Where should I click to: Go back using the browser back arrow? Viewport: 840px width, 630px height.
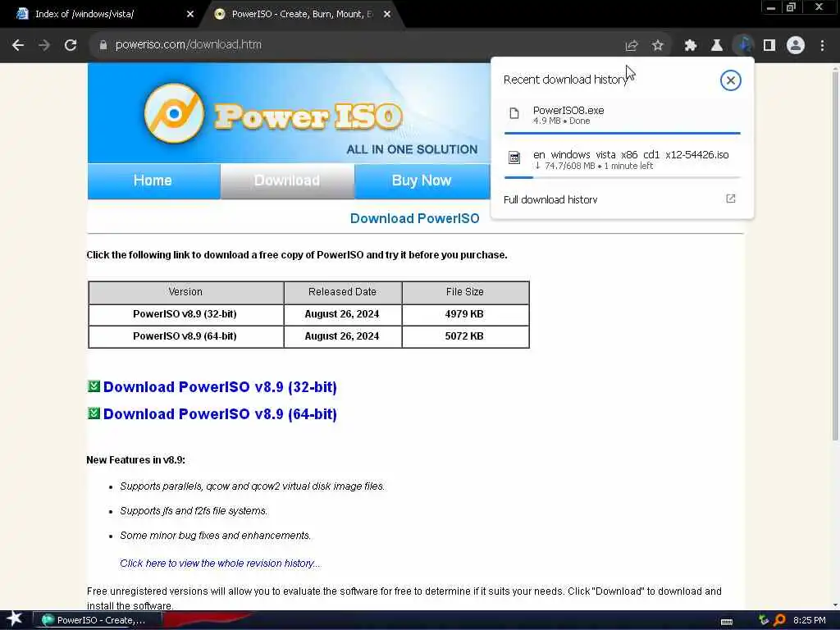pyautogui.click(x=18, y=45)
